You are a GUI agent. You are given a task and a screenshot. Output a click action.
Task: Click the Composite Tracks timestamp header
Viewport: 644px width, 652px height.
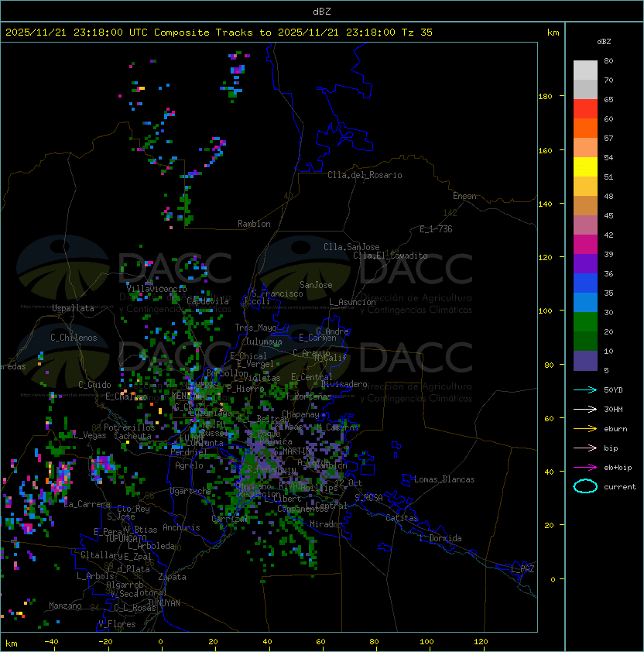(x=219, y=33)
